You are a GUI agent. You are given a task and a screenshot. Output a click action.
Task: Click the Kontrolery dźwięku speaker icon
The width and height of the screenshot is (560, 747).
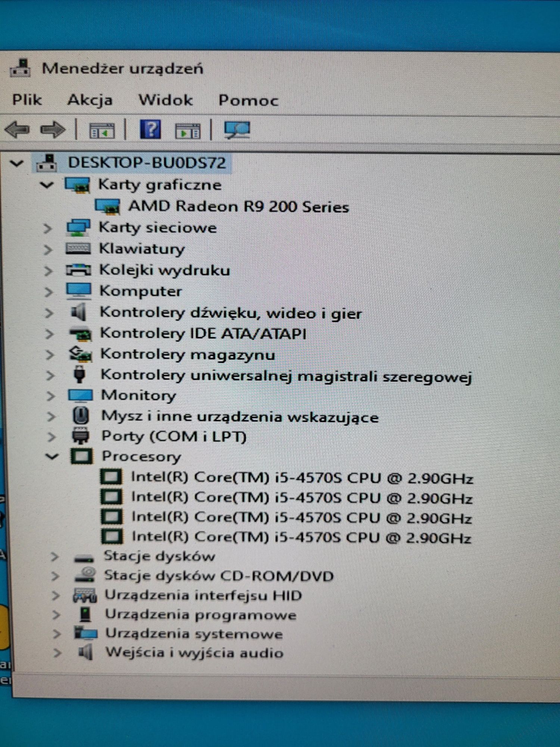(79, 312)
